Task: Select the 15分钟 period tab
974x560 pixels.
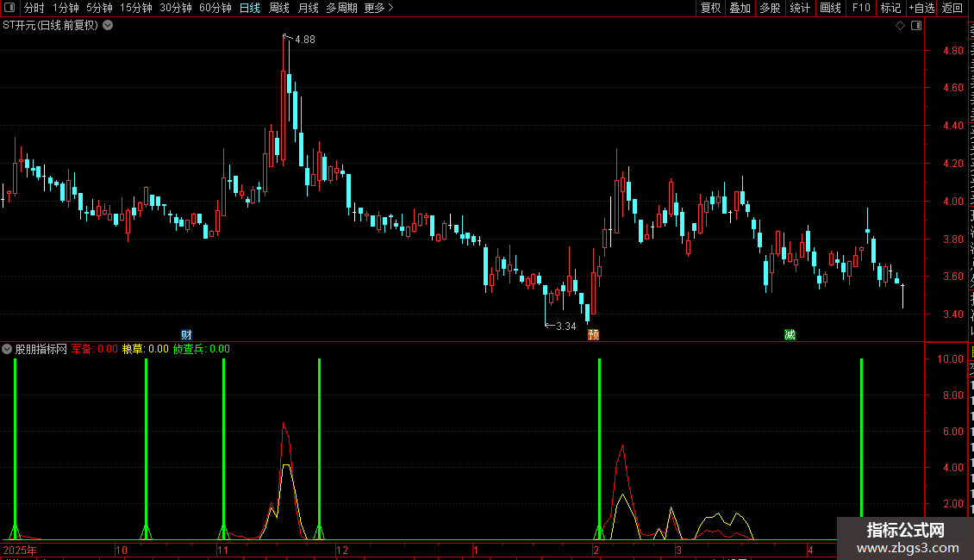Action: point(136,8)
